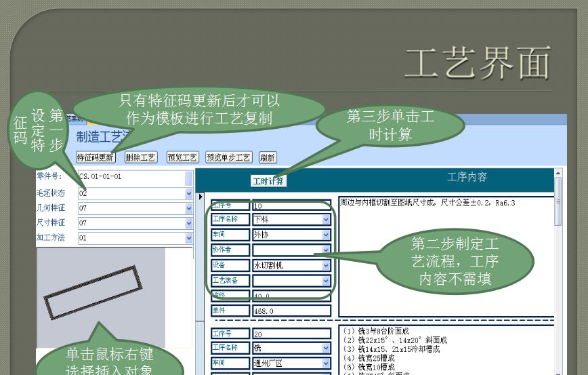
Task: Click 单件 field containing 468.0
Action: coord(291,311)
